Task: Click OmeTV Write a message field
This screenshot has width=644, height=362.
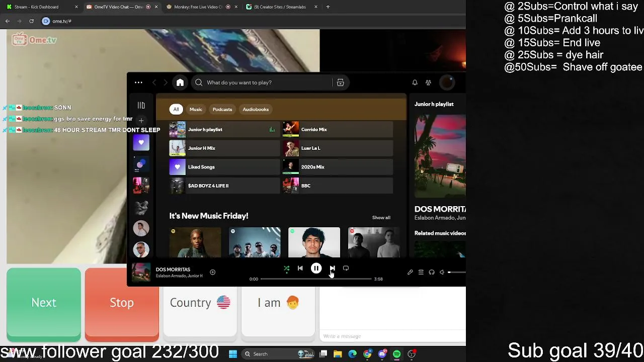Action: click(392, 336)
